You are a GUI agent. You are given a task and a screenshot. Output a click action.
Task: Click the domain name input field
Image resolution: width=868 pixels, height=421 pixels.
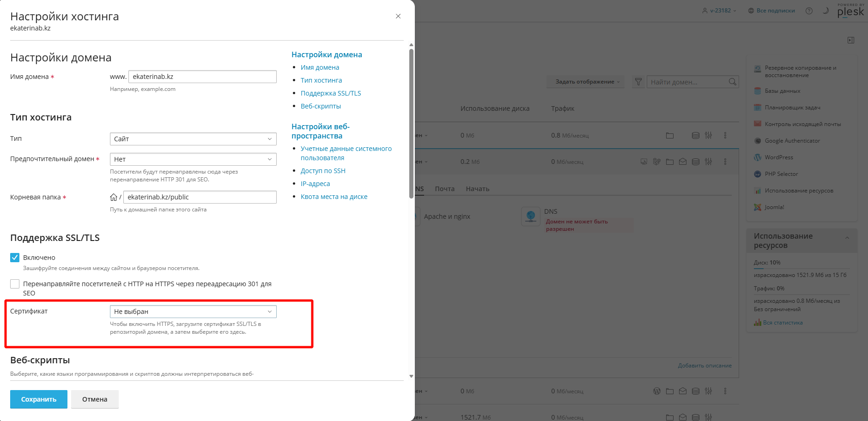202,77
